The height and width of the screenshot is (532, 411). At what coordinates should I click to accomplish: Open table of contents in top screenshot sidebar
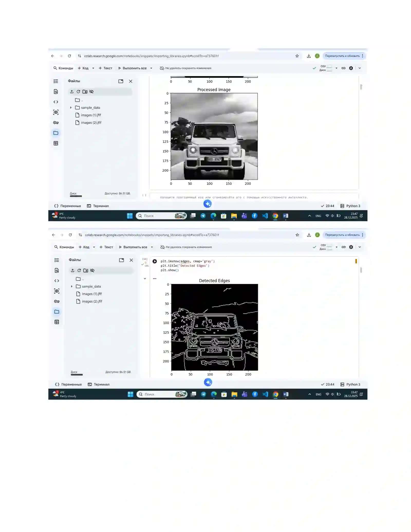click(56, 81)
